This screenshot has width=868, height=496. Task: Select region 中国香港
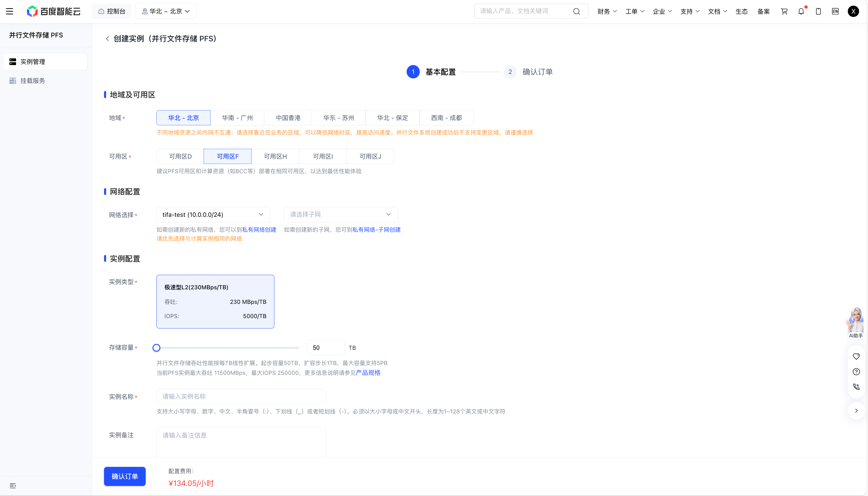click(288, 118)
